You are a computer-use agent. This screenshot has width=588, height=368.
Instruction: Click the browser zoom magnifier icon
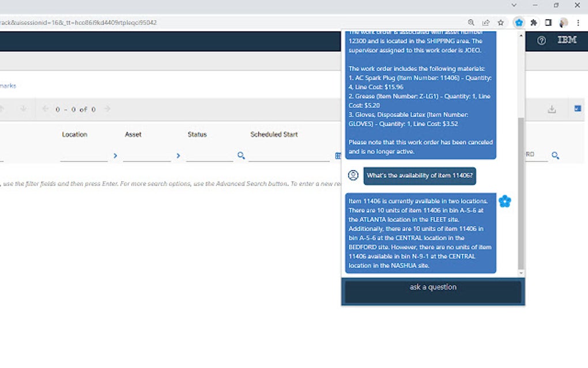(471, 22)
